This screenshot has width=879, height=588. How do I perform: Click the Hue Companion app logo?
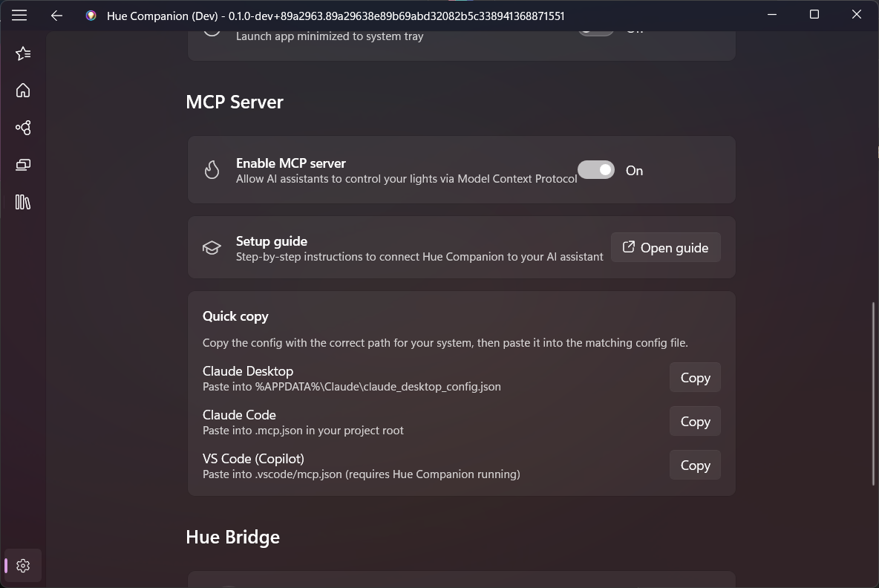coord(91,16)
